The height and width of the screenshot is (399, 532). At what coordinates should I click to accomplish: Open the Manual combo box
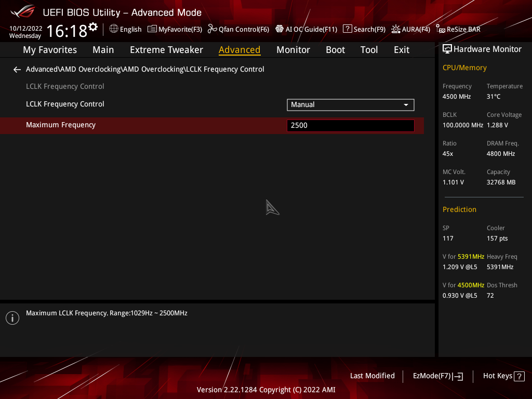pos(351,105)
